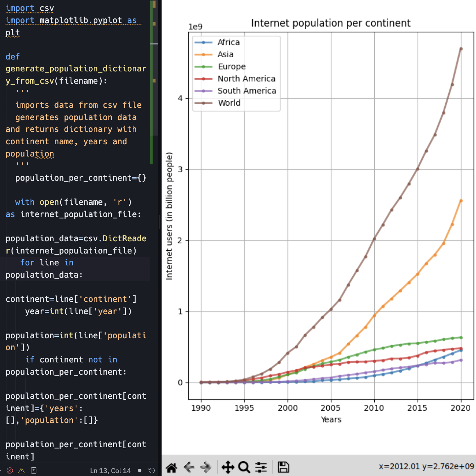
Task: Click the source changes icon in status bar
Action: pos(34,470)
